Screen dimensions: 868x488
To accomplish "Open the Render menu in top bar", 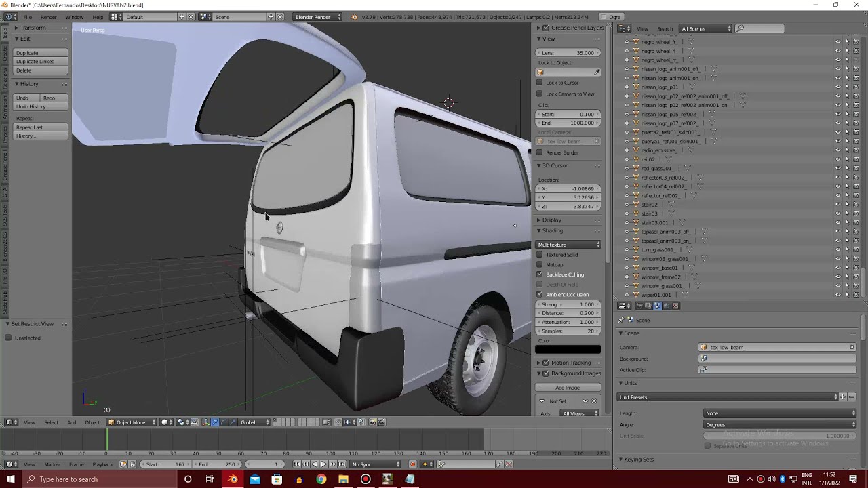I will 48,17.
